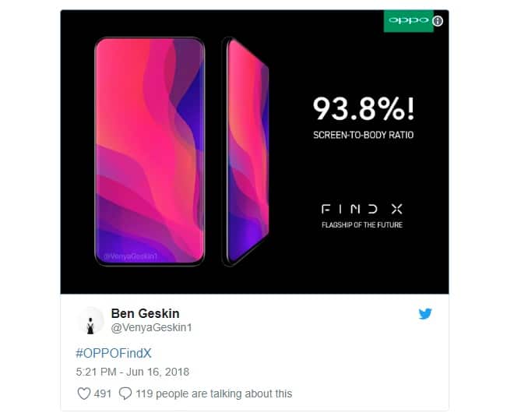Image resolution: width=514 pixels, height=420 pixels.
Task: Click the 491 likes count
Action: point(103,394)
